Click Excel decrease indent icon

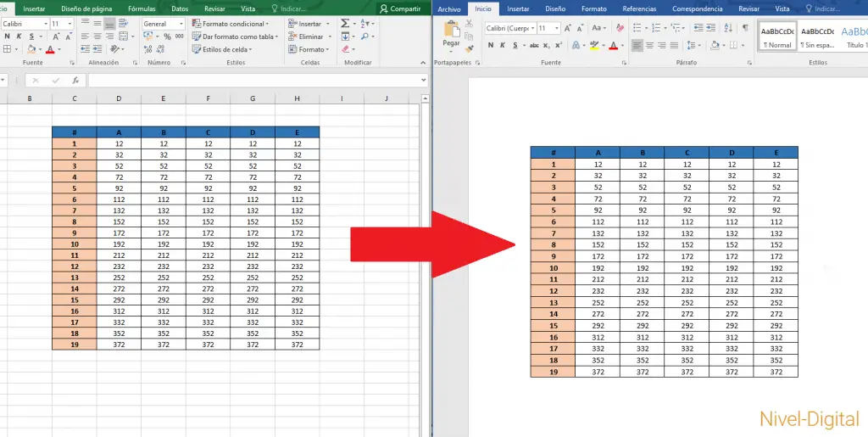[86, 49]
